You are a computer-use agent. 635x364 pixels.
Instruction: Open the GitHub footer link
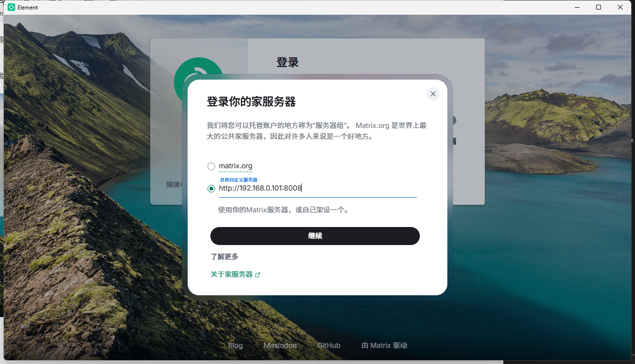coord(328,345)
